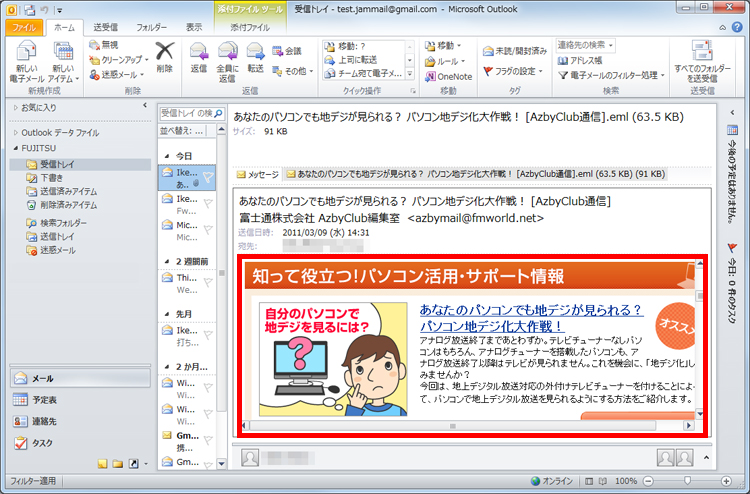Open the ファイル tab
Viewport: 750px width, 494px height.
point(24,27)
